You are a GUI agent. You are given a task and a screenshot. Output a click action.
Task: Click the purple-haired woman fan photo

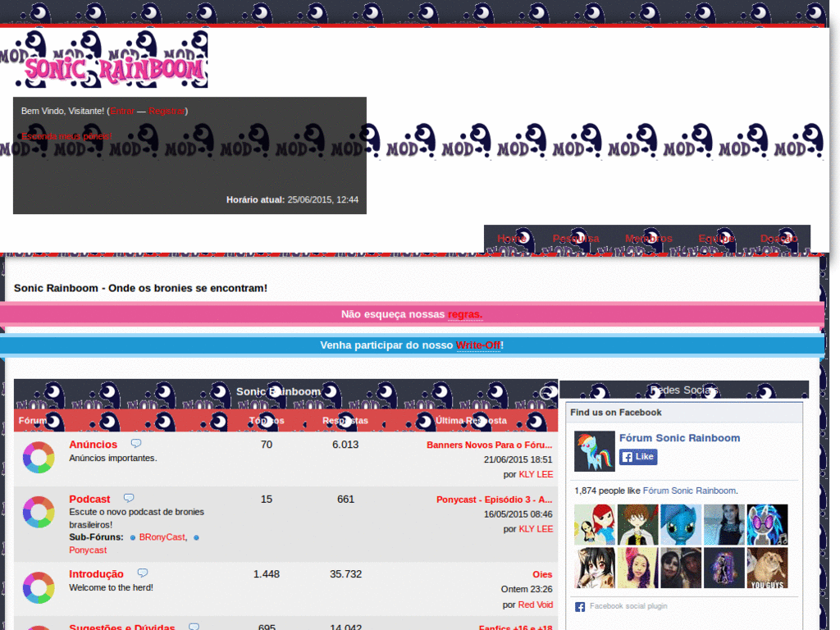(x=637, y=568)
